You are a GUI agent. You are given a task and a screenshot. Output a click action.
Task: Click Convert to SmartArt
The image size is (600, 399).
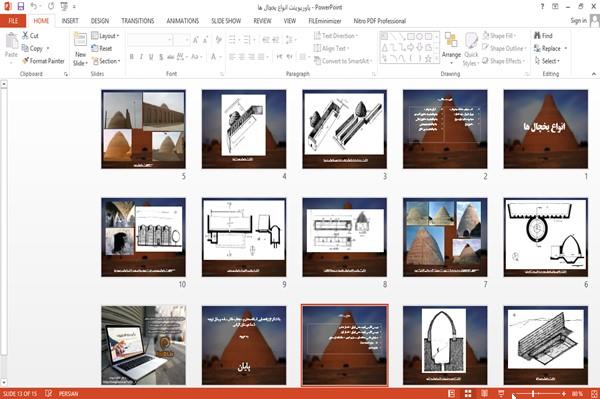point(343,61)
